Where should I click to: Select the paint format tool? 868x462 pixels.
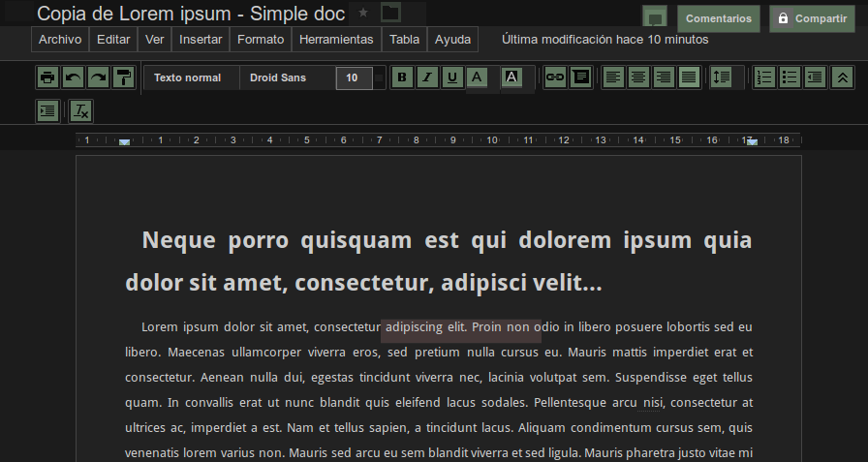[123, 77]
